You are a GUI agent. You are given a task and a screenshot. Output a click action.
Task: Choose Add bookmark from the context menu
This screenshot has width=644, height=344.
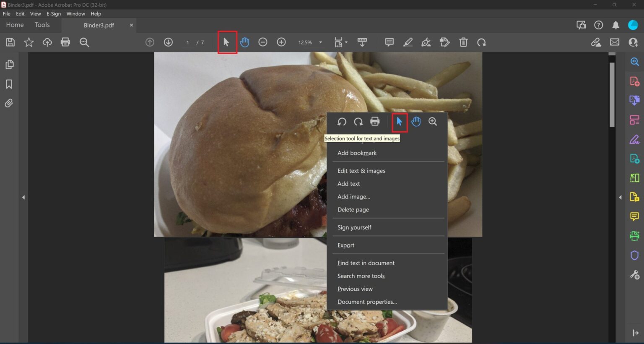[357, 153]
